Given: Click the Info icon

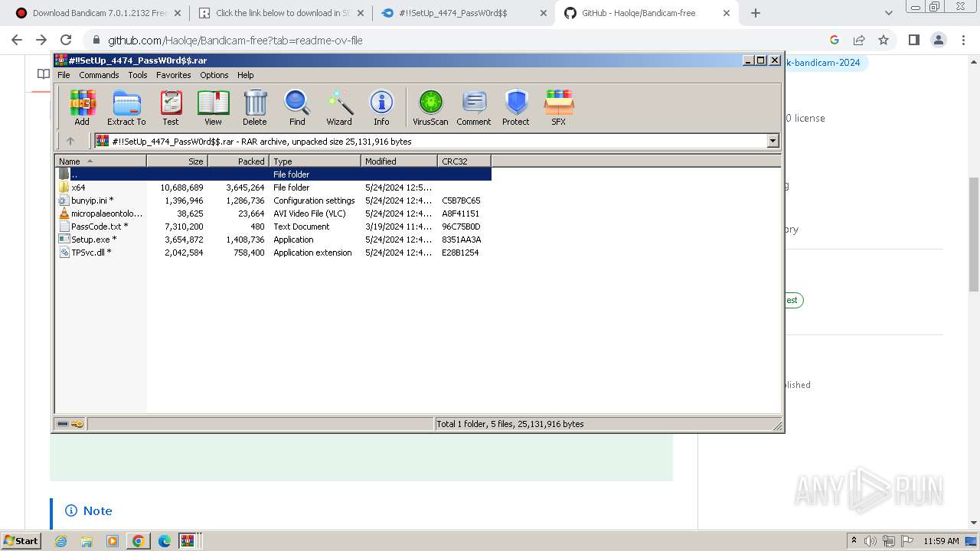Looking at the screenshot, I should tap(381, 107).
